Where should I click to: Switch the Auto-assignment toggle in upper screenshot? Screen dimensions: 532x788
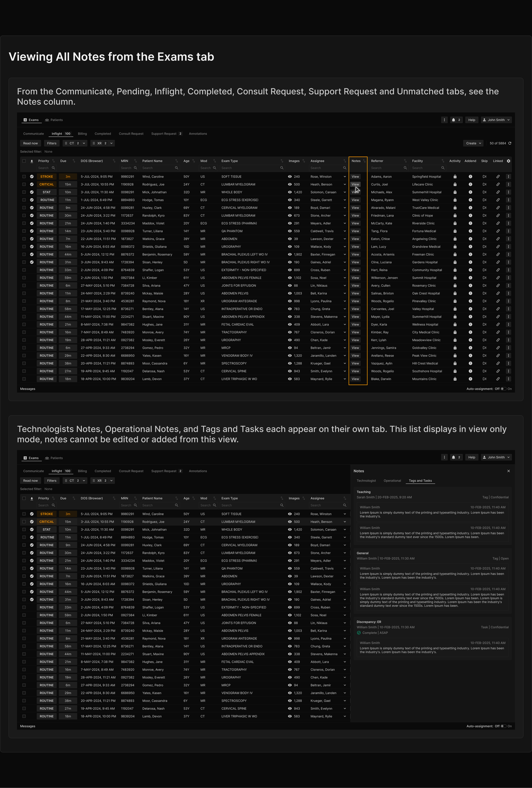504,389
